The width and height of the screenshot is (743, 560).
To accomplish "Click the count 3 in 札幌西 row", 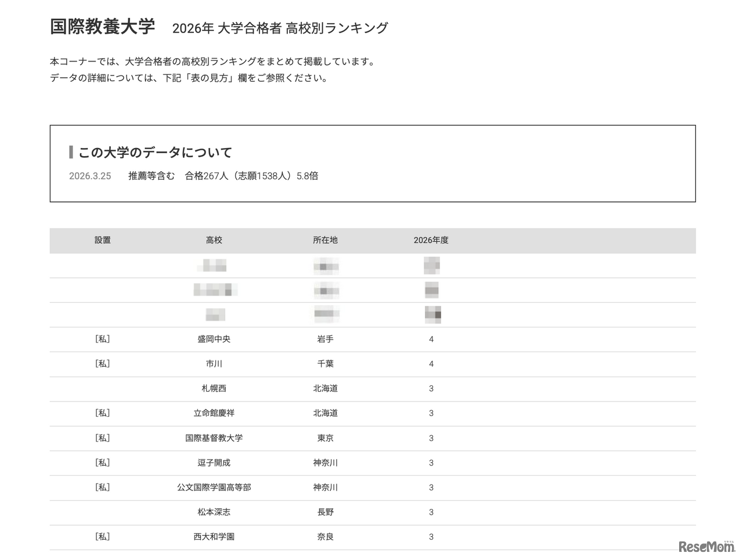I will [x=431, y=389].
